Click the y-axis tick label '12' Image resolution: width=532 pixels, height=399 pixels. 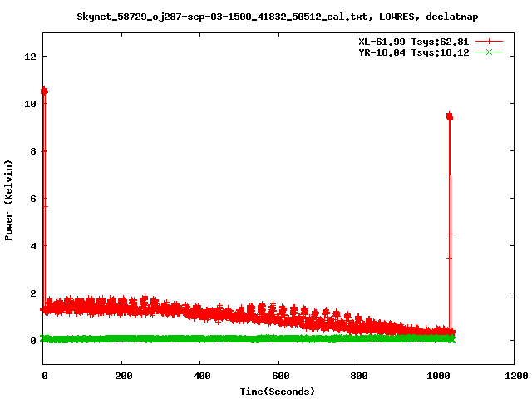tap(30, 57)
